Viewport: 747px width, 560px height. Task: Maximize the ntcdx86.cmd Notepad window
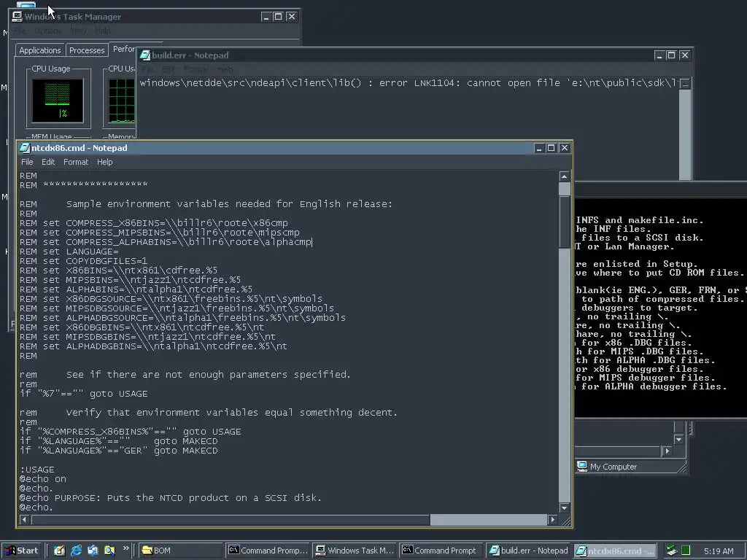pyautogui.click(x=551, y=148)
